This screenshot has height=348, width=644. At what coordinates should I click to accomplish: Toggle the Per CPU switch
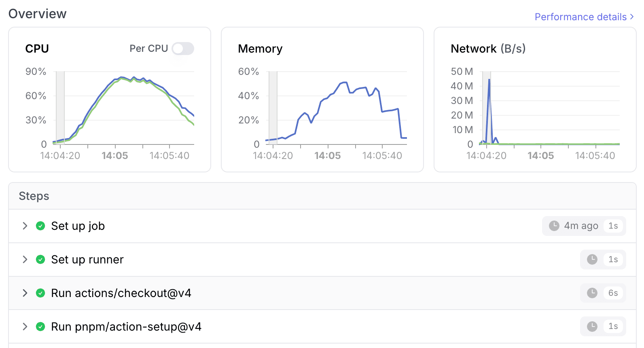(x=183, y=49)
